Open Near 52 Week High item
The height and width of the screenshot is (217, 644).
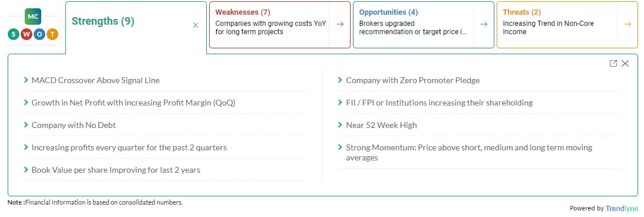point(480,125)
